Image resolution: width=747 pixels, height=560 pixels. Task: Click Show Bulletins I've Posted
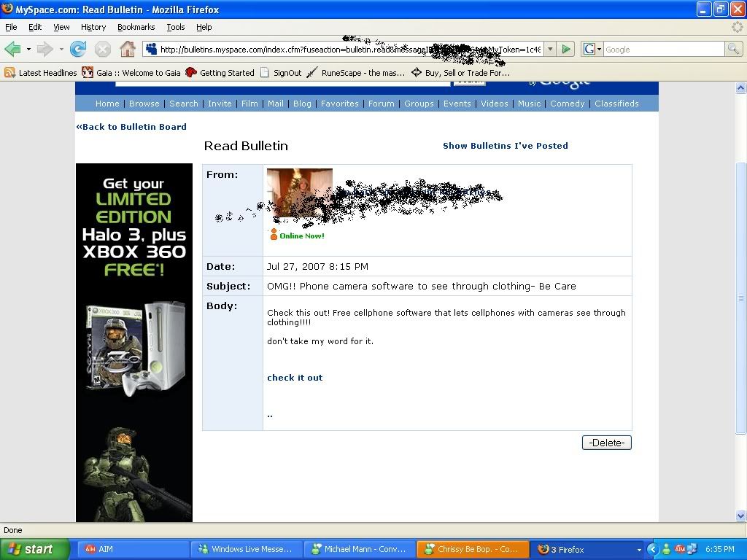[x=505, y=146]
